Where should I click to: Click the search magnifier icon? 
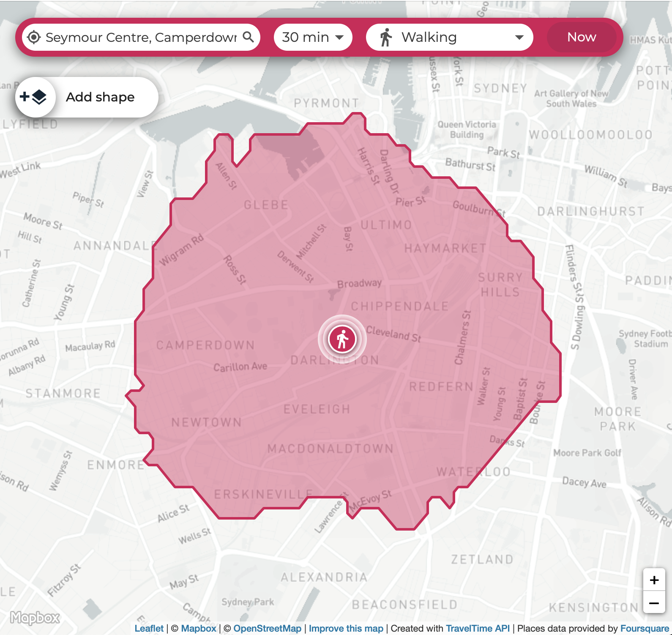[249, 37]
